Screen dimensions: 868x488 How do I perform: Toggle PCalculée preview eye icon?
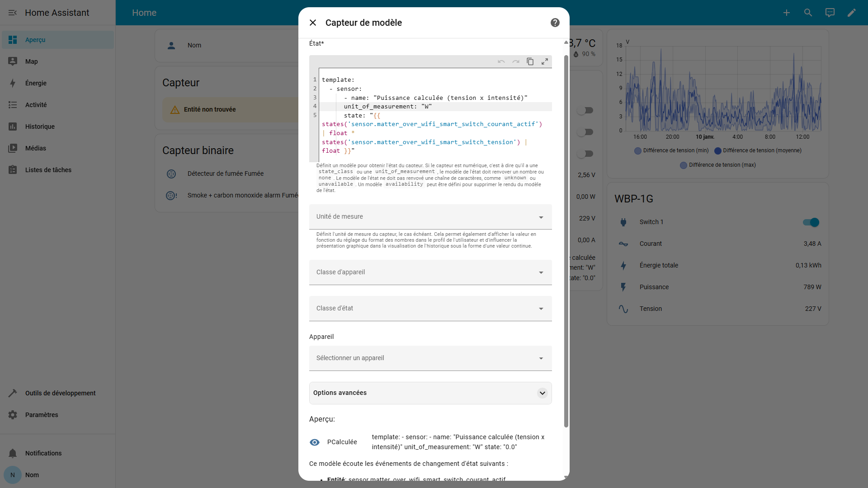tap(315, 442)
